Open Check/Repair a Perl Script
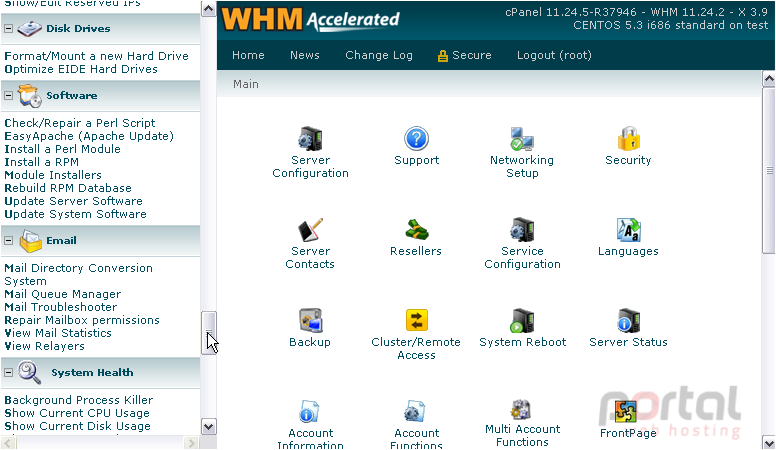776x450 pixels. pyautogui.click(x=80, y=123)
